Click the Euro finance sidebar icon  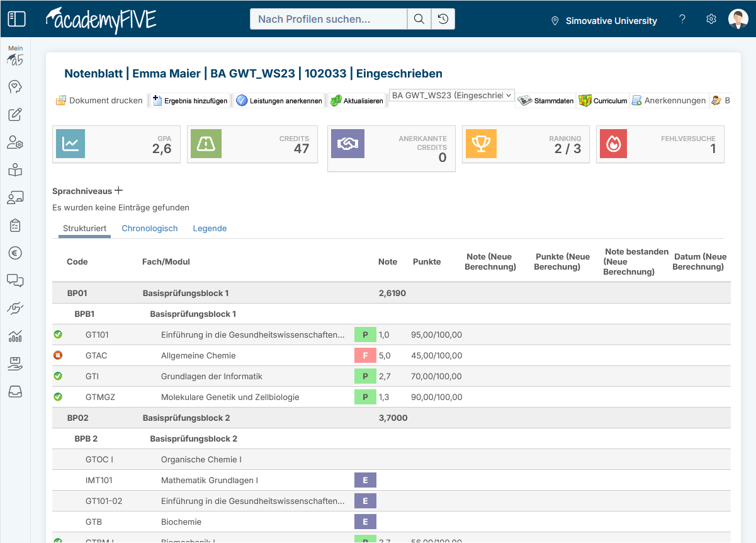pyautogui.click(x=15, y=253)
